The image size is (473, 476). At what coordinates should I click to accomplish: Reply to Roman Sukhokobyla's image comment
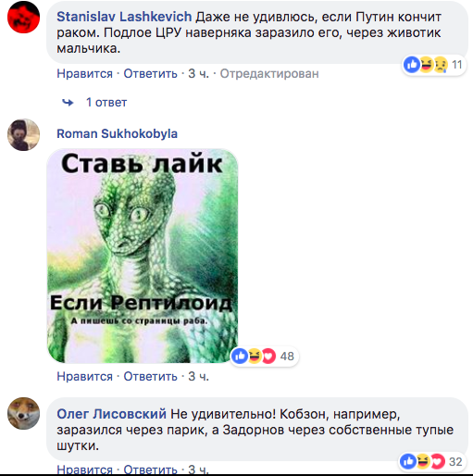(x=151, y=376)
